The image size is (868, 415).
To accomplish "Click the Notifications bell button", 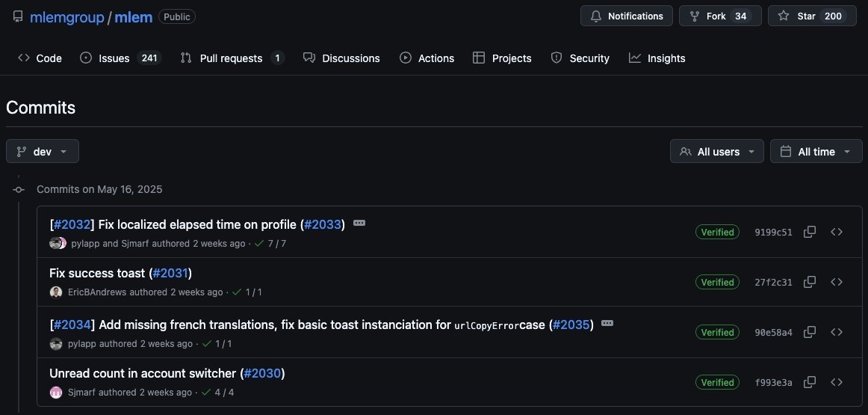I will coord(627,16).
